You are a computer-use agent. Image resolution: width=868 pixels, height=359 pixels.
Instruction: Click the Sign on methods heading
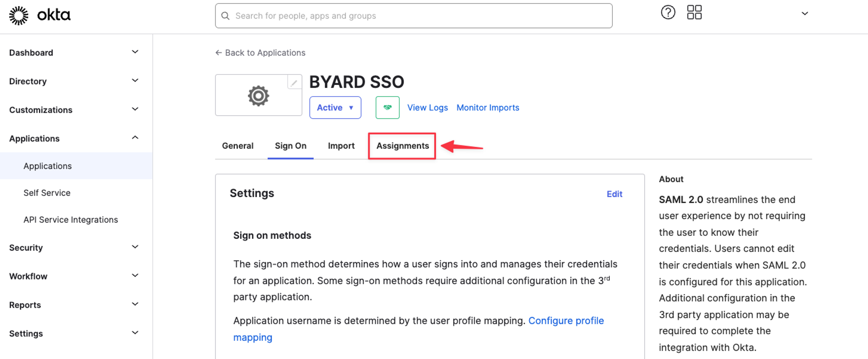tap(272, 235)
